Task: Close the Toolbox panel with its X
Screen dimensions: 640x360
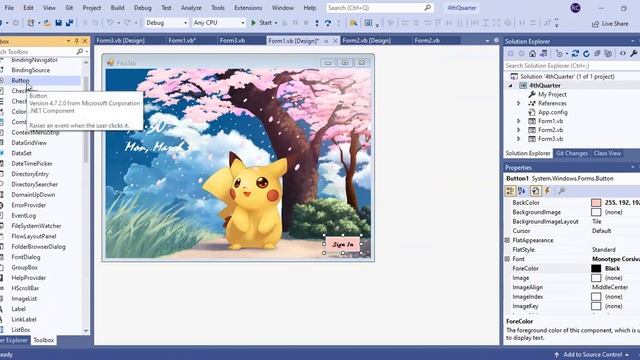Action: pos(85,41)
